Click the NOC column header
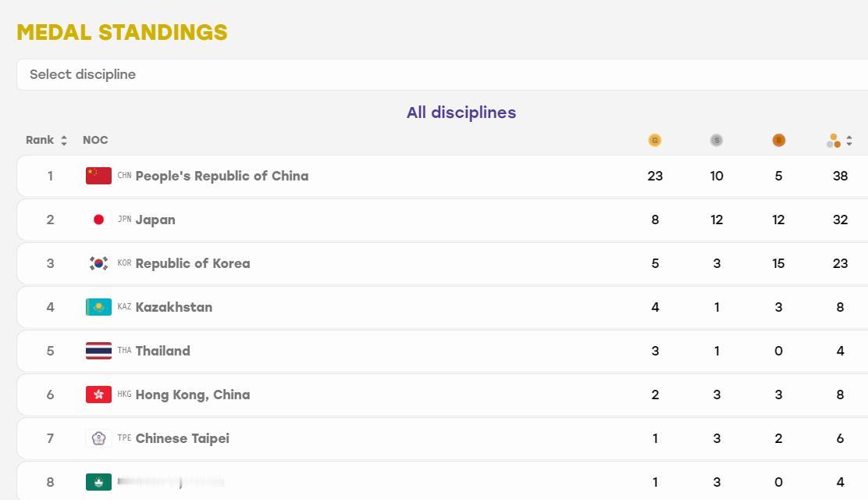 pyautogui.click(x=95, y=141)
